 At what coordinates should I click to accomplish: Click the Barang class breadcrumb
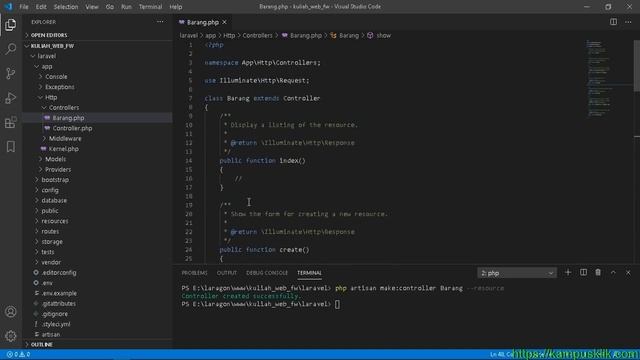click(x=345, y=36)
